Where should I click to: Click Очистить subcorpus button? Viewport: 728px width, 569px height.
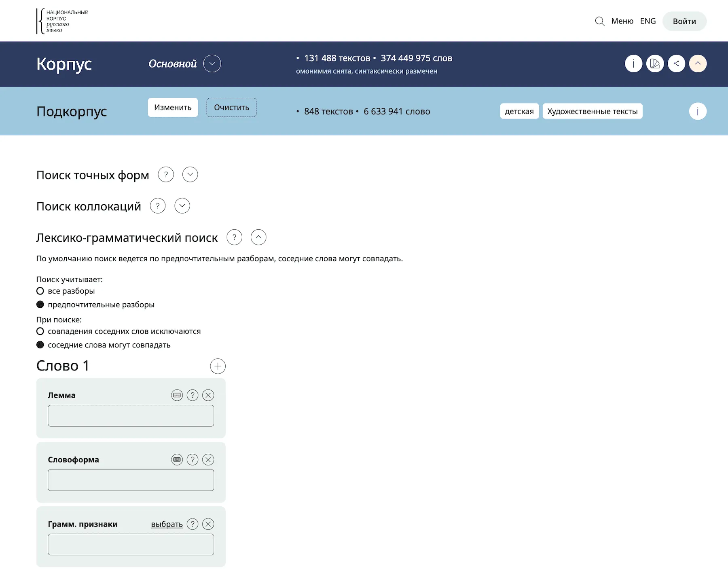click(231, 108)
